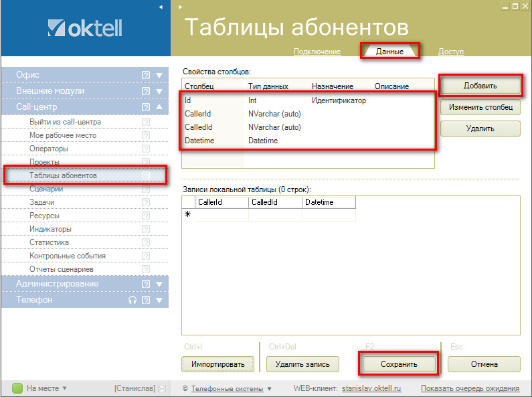Click the help icon next to Статистика
This screenshot has width=532, height=397.
(x=145, y=242)
